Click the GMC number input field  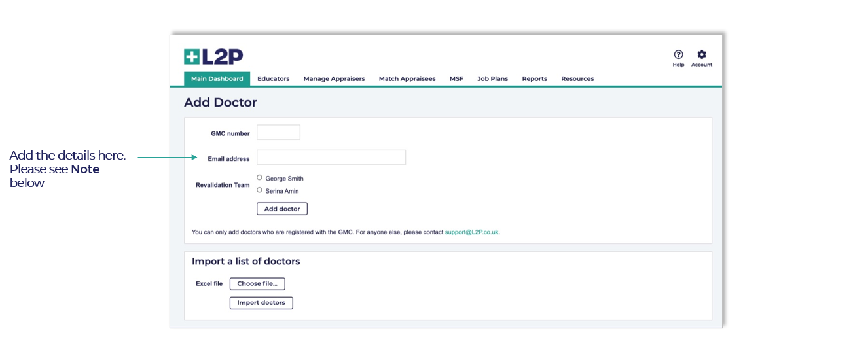point(278,133)
